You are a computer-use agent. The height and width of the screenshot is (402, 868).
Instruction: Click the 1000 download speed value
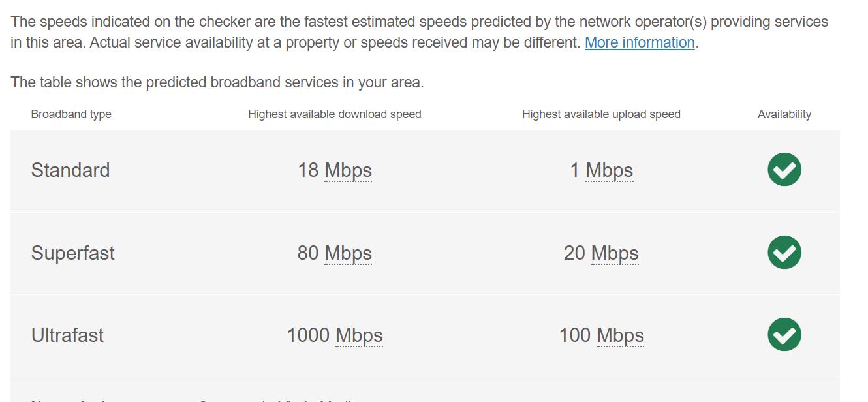(308, 335)
